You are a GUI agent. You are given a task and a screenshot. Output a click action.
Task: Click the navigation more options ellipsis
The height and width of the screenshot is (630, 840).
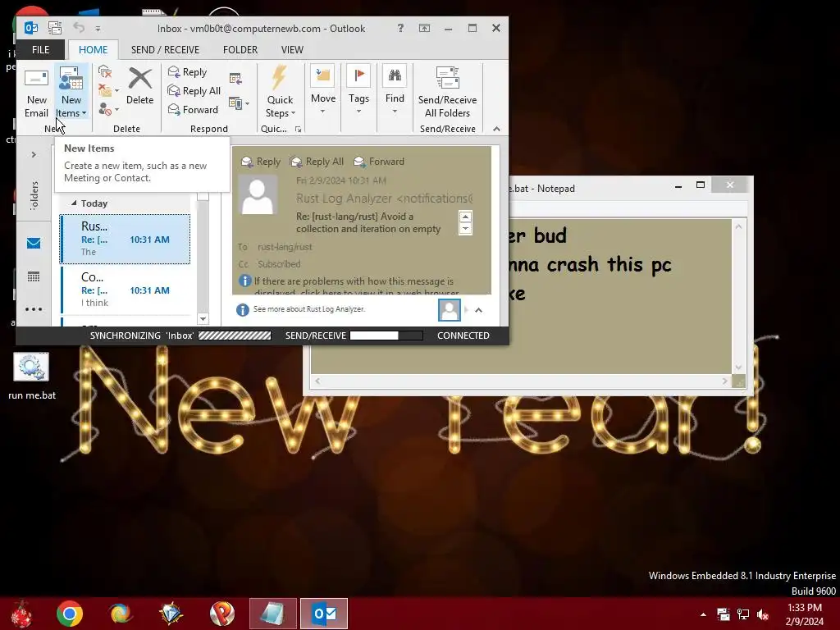pos(33,309)
